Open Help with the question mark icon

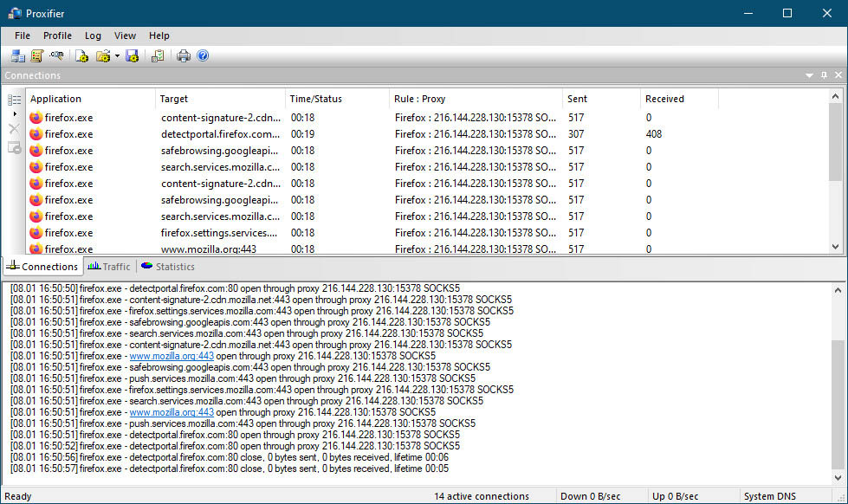pyautogui.click(x=203, y=55)
